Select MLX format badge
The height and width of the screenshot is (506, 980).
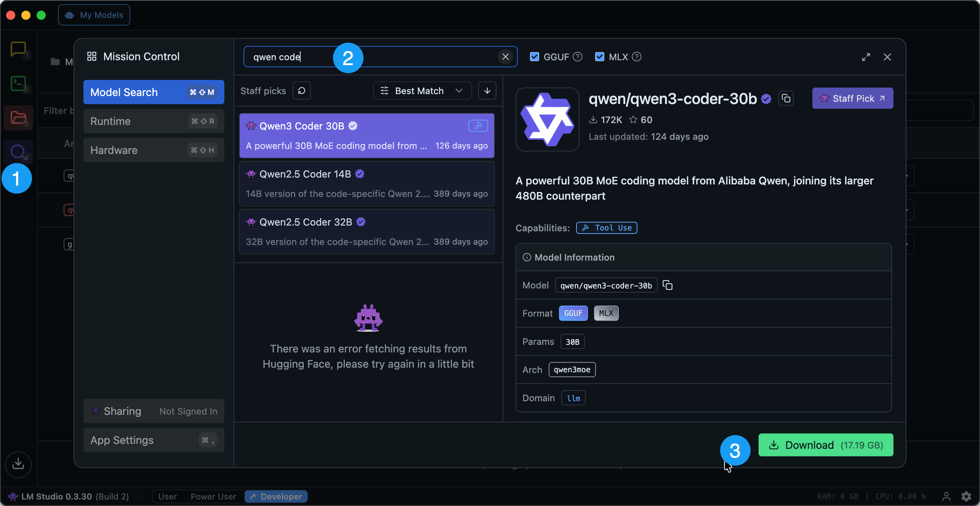click(x=606, y=313)
